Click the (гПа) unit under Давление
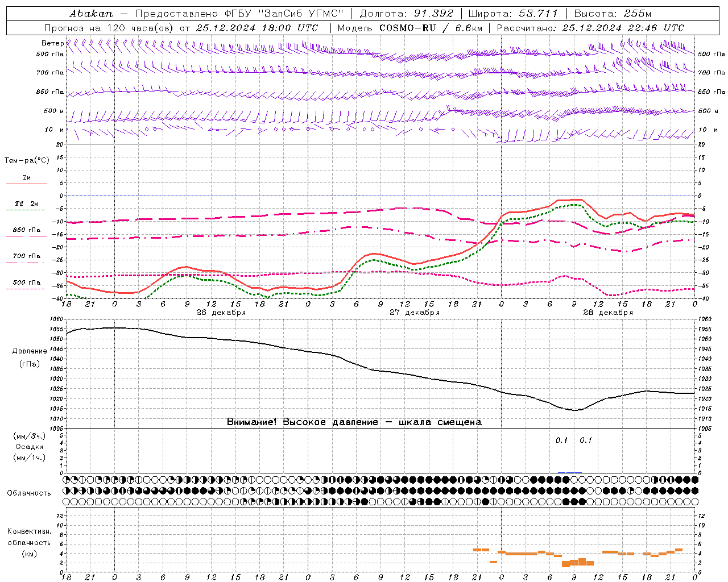This screenshot has height=582, width=728. (x=30, y=364)
